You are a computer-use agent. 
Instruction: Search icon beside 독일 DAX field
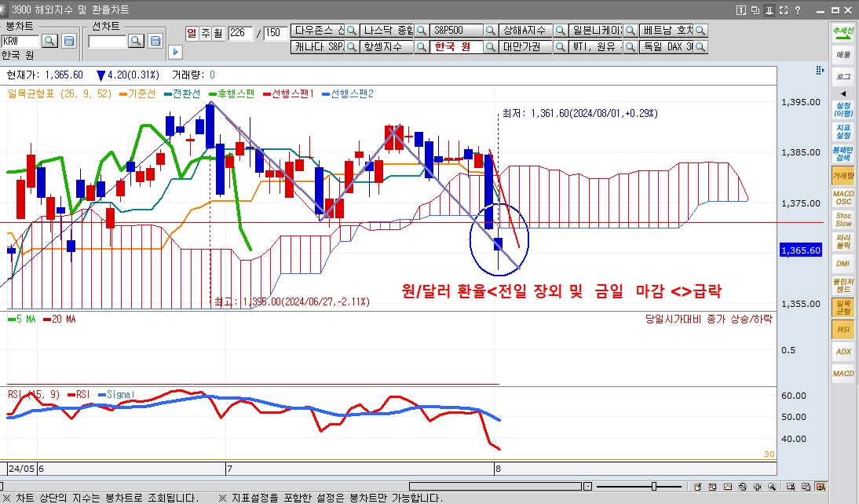coord(700,47)
